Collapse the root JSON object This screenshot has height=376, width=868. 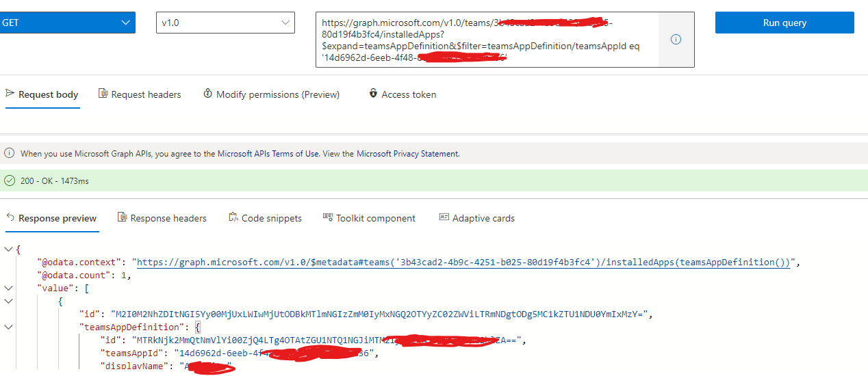click(x=8, y=250)
